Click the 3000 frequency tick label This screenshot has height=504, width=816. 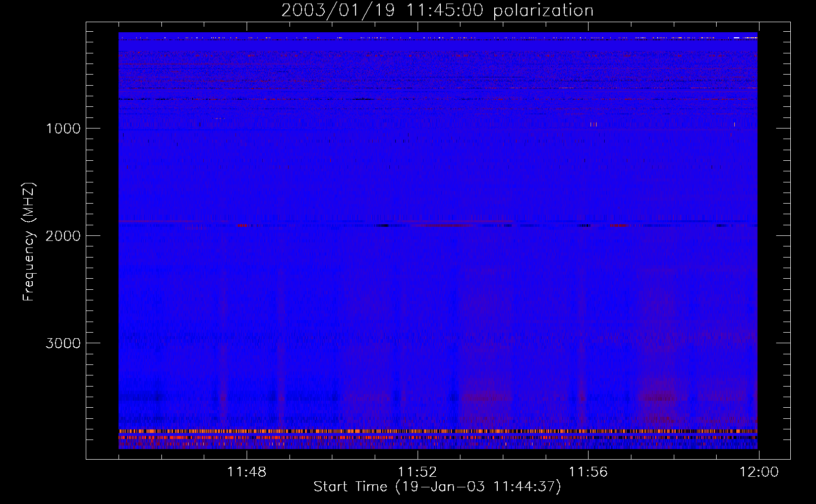pyautogui.click(x=63, y=343)
